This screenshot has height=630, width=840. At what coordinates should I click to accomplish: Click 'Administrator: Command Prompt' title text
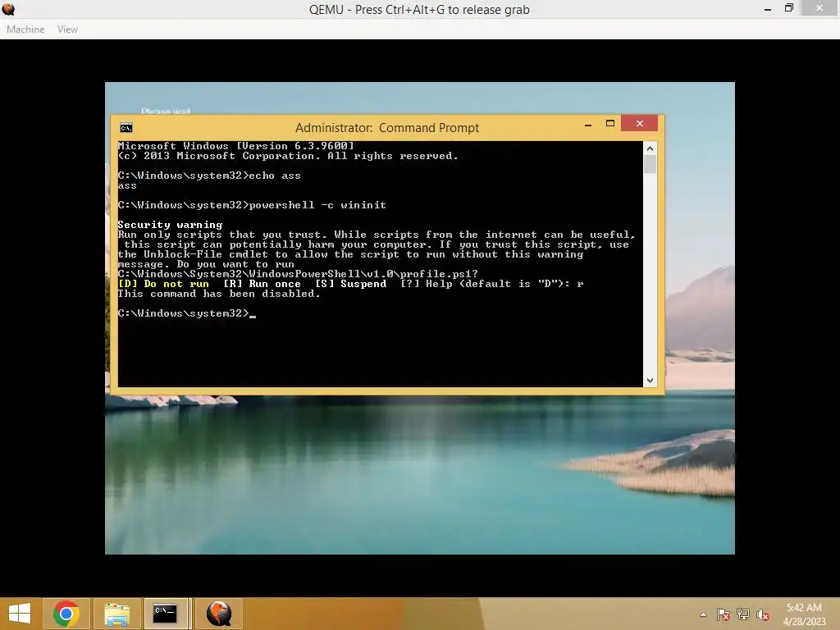(387, 128)
